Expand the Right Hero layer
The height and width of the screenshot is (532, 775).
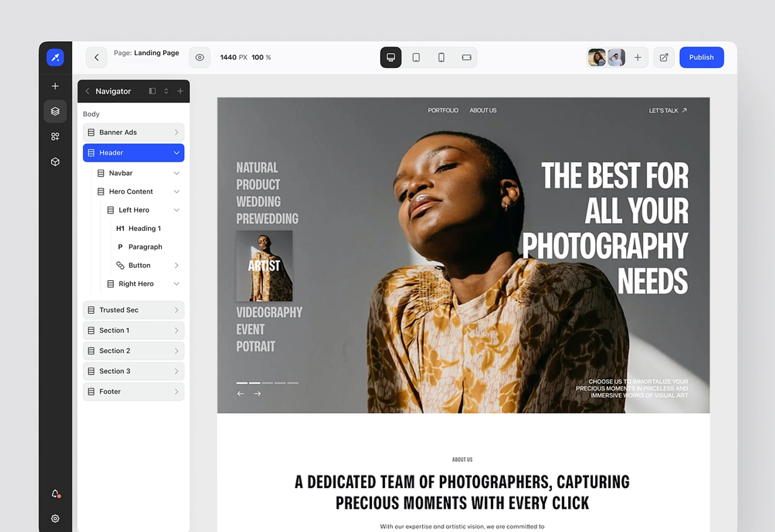(176, 284)
